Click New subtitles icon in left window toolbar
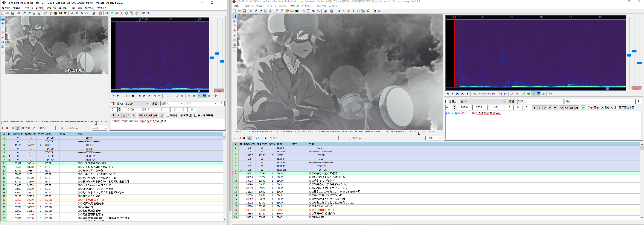This screenshot has height=225, width=644. pyautogui.click(x=3, y=13)
